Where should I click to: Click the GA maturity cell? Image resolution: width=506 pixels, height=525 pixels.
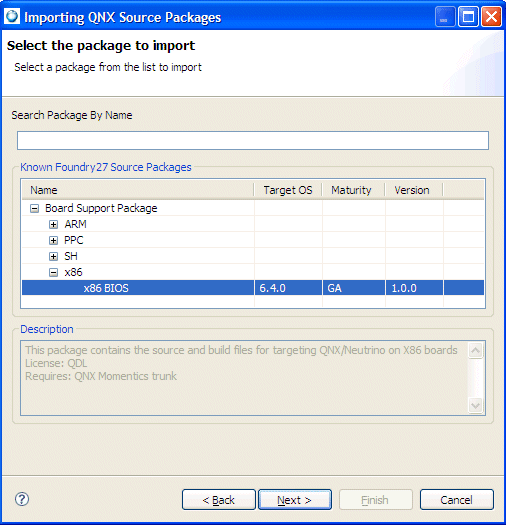[x=354, y=288]
